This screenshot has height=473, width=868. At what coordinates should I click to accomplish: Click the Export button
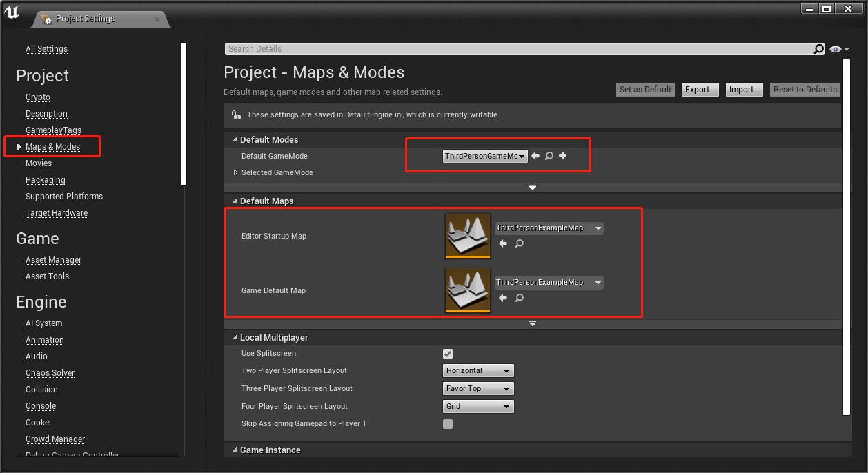coord(700,89)
